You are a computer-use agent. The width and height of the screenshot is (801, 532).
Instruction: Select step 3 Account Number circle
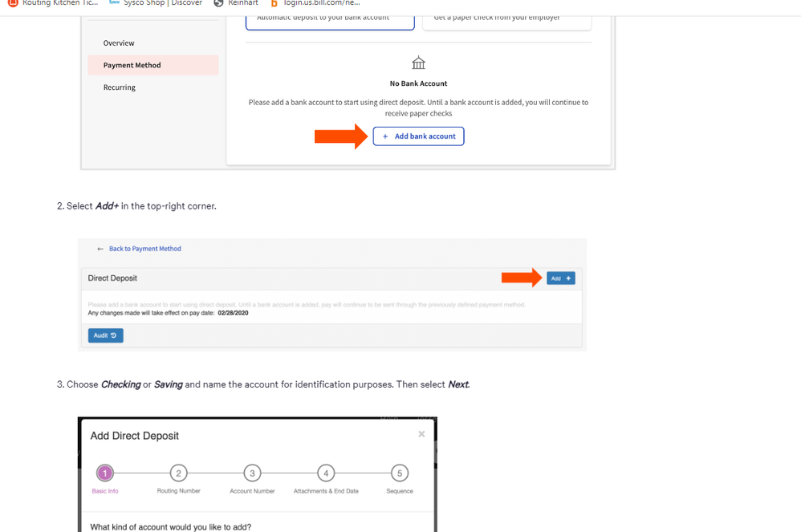[252, 473]
